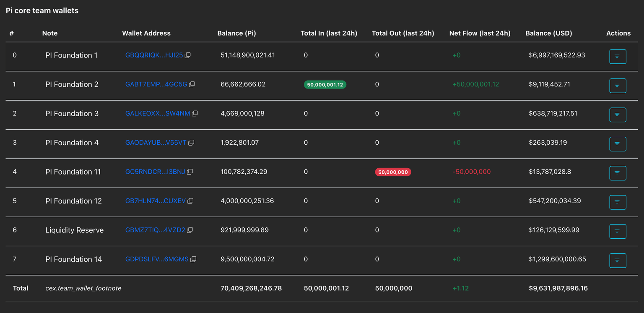Copy the PI Foundation 1 wallet address
Viewport: 644px width, 313px height.
coord(188,55)
